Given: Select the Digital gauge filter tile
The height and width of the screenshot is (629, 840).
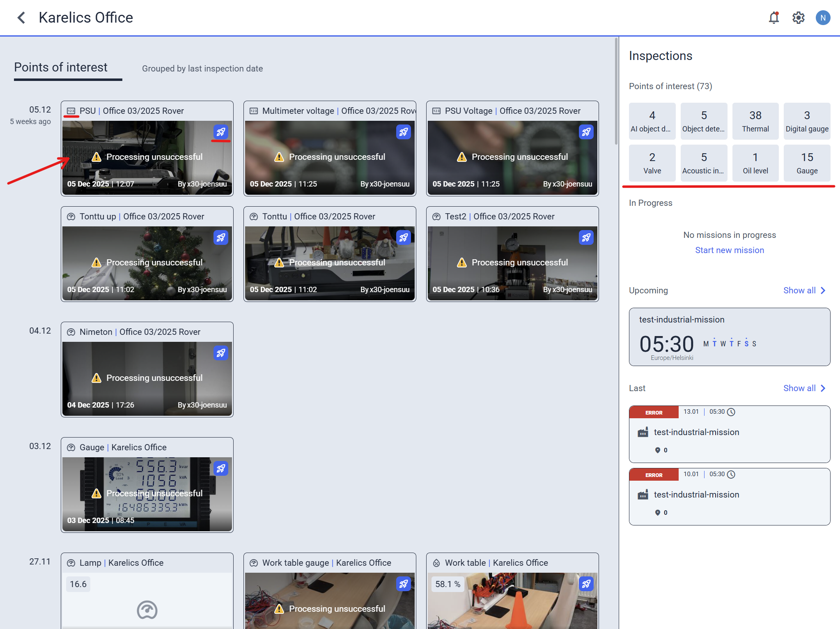Looking at the screenshot, I should [x=807, y=121].
